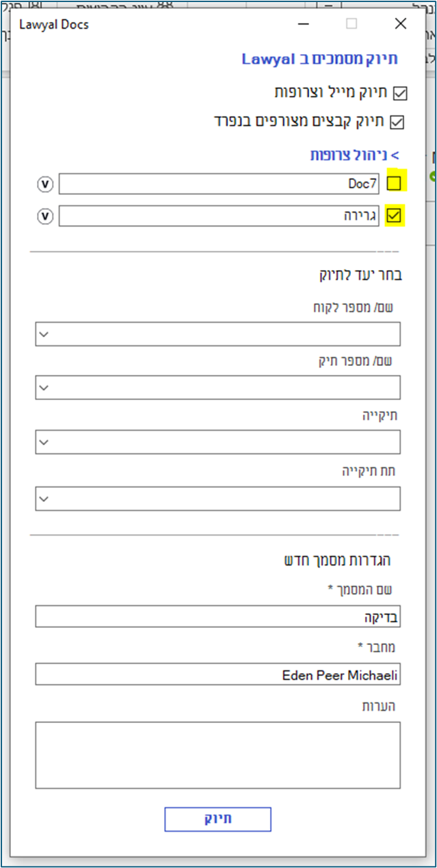Screen dimensions: 437x868
Task: Click the שם המסמך text field
Action: pyautogui.click(x=217, y=616)
